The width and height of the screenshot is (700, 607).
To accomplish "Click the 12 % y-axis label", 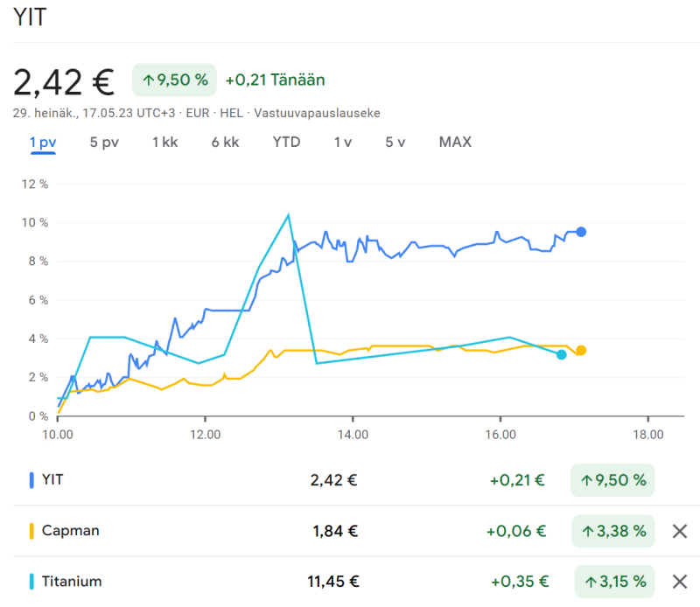I will click(x=35, y=184).
